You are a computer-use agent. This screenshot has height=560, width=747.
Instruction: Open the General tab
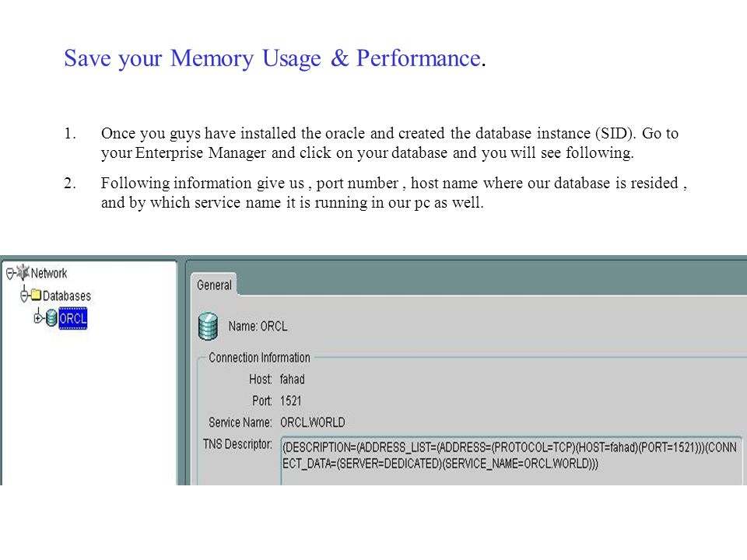click(x=214, y=285)
